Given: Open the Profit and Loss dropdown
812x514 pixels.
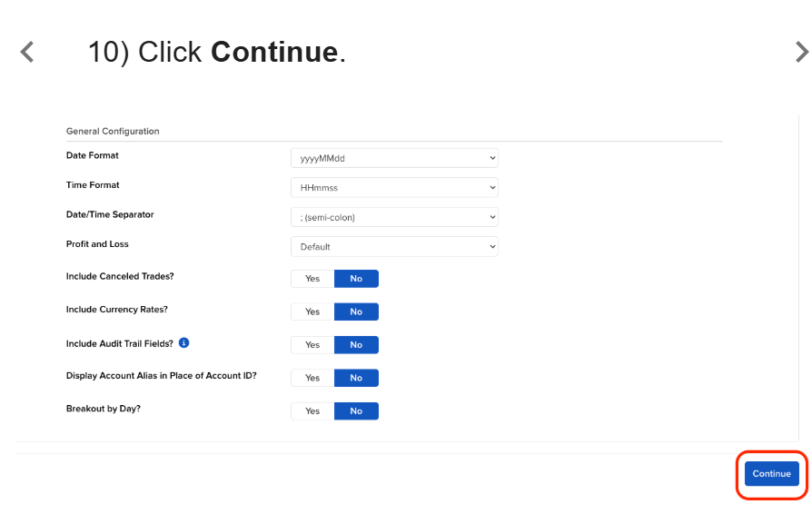Looking at the screenshot, I should 394,246.
